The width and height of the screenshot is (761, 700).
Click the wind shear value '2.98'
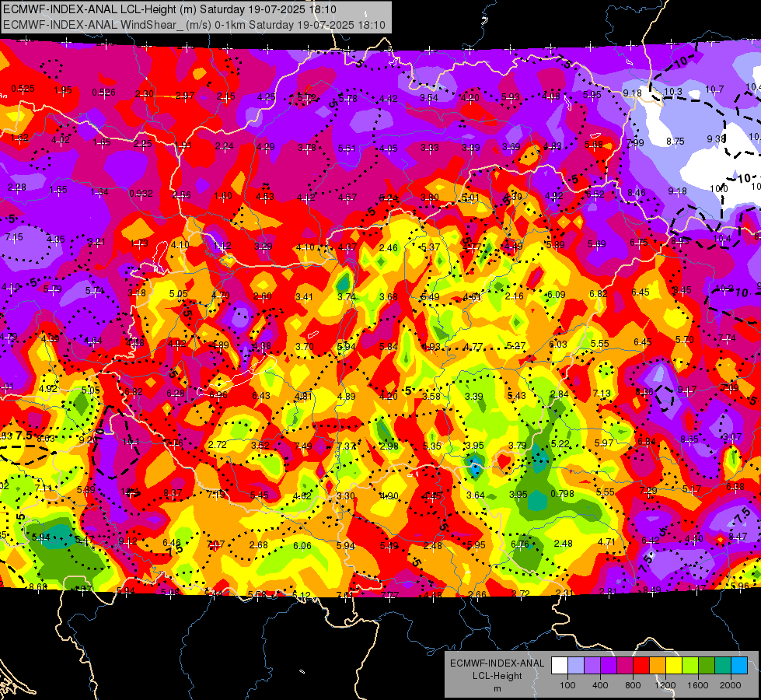389,446
